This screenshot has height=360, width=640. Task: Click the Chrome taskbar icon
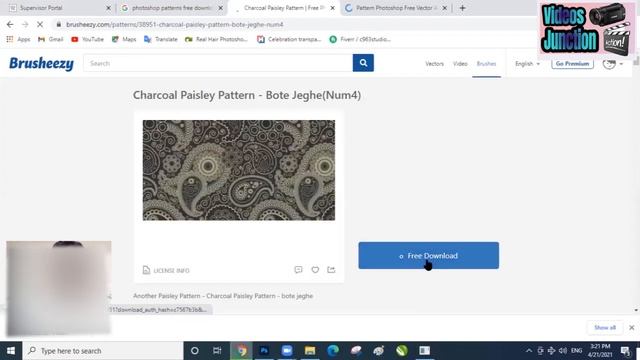point(241,351)
